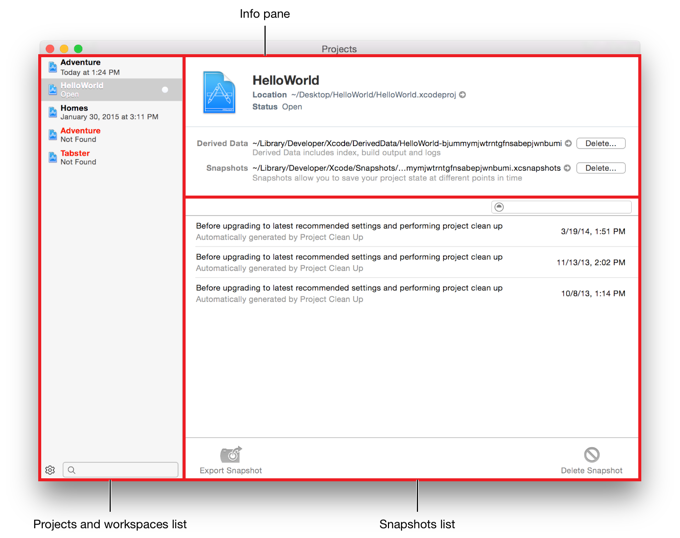Select snapshot dated 11/13/13, 2:02 PM

point(411,262)
